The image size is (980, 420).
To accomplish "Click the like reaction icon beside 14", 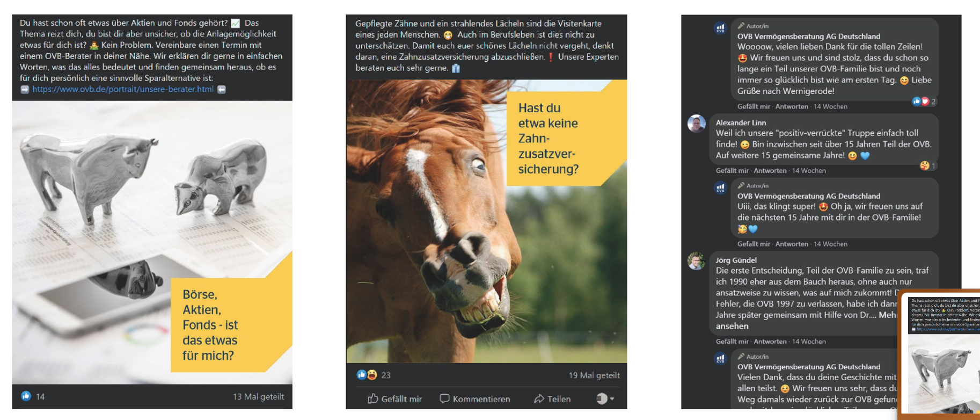I will (26, 396).
